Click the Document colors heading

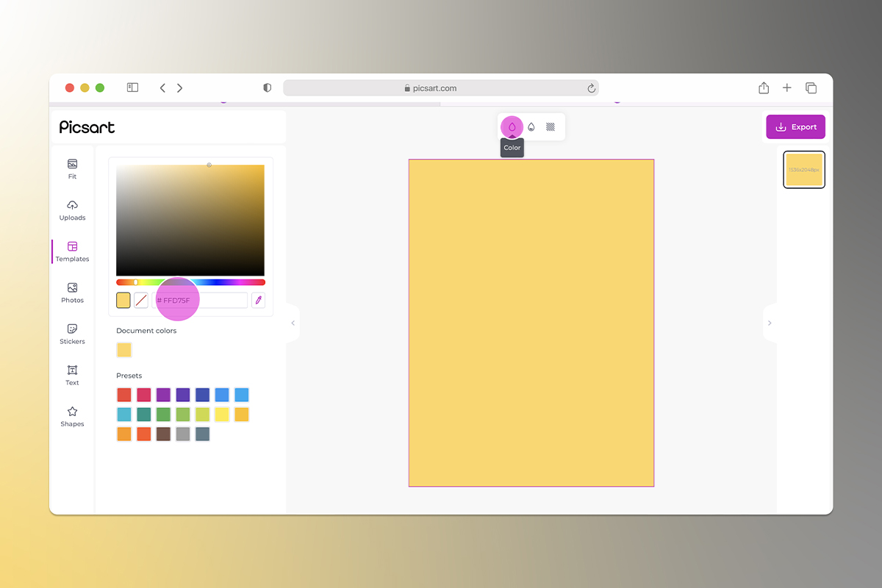pyautogui.click(x=146, y=331)
